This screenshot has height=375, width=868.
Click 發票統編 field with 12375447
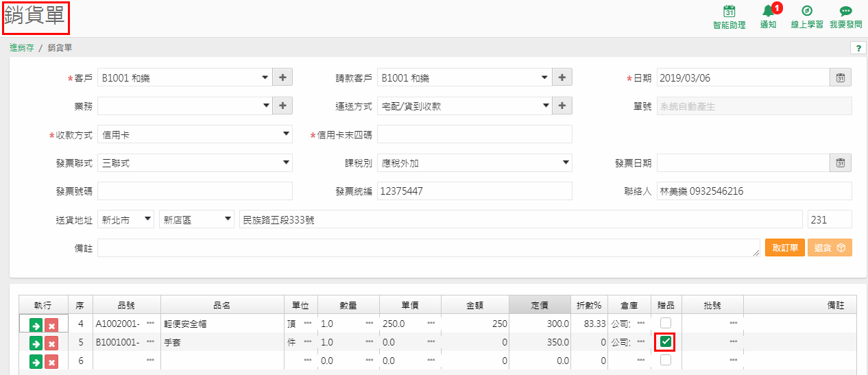[474, 191]
